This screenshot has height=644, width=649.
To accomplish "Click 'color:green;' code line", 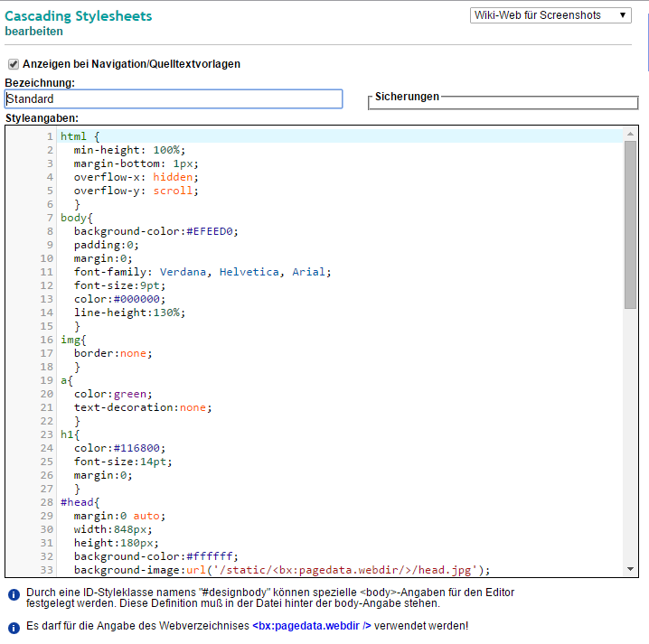I will [x=113, y=394].
